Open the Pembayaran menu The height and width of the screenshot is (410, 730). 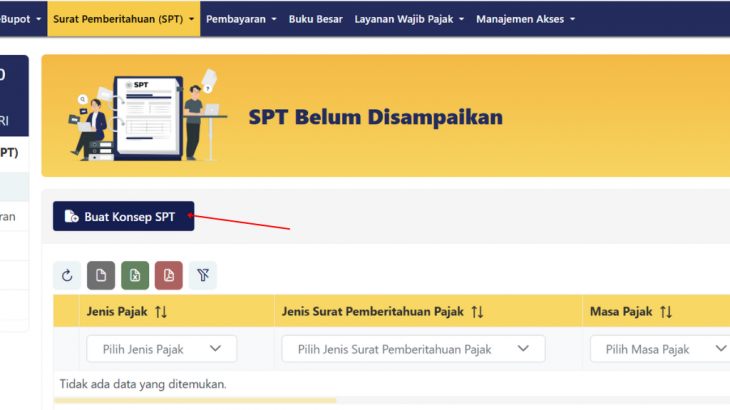coord(240,18)
